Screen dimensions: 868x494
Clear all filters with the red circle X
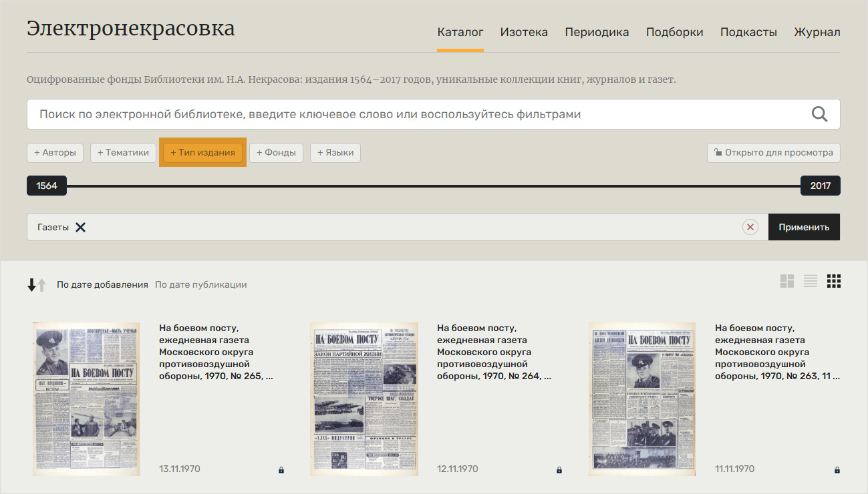750,227
